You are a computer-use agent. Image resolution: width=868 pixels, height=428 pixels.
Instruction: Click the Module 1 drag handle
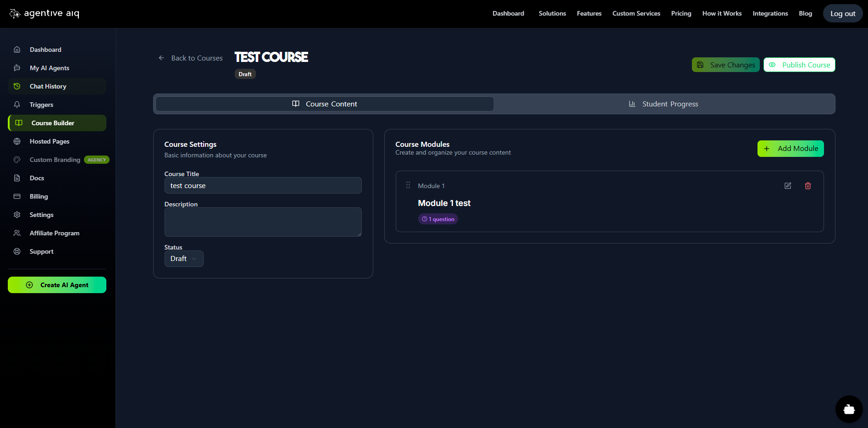coord(408,185)
